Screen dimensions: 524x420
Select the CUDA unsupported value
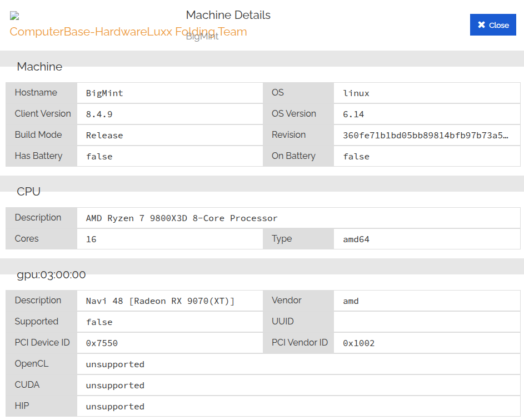point(115,385)
